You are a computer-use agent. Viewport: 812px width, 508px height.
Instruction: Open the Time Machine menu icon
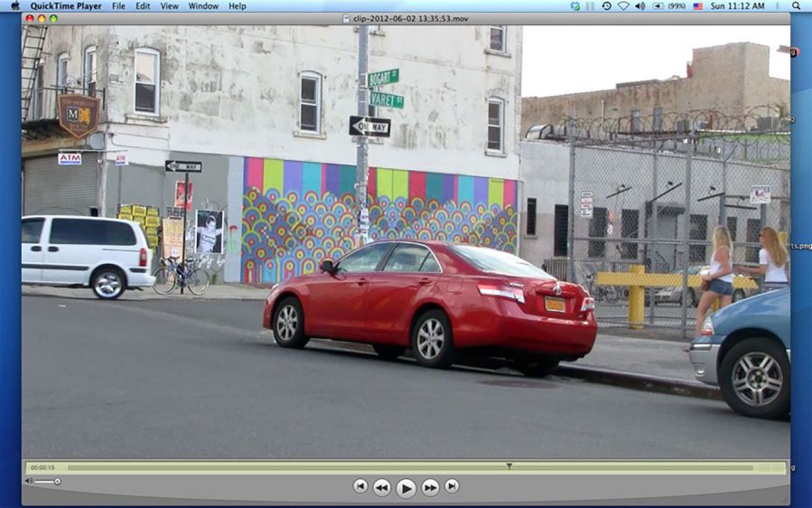pos(606,6)
